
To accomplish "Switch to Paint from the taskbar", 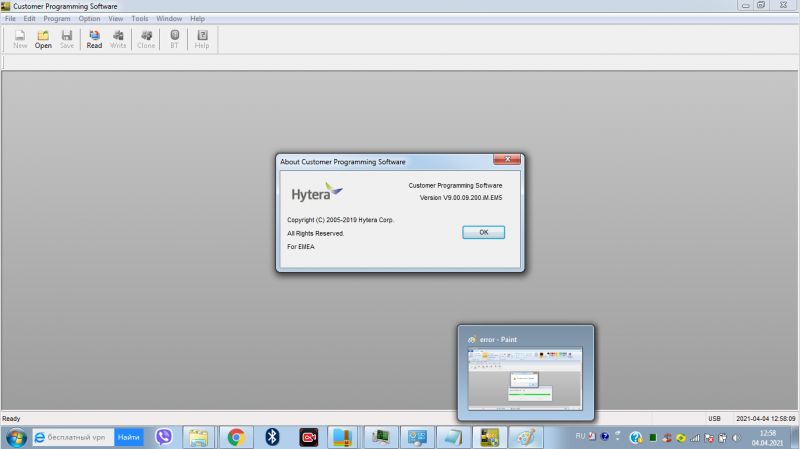I will click(x=526, y=437).
